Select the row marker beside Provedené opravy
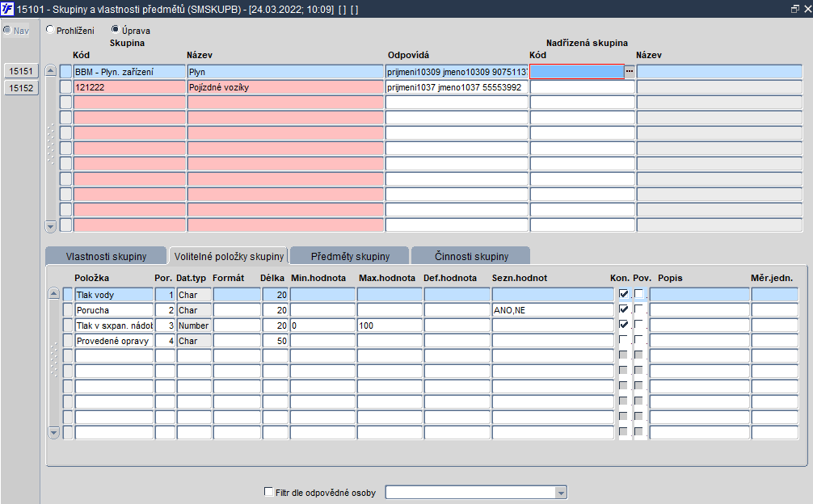This screenshot has width=813, height=504. coord(68,341)
